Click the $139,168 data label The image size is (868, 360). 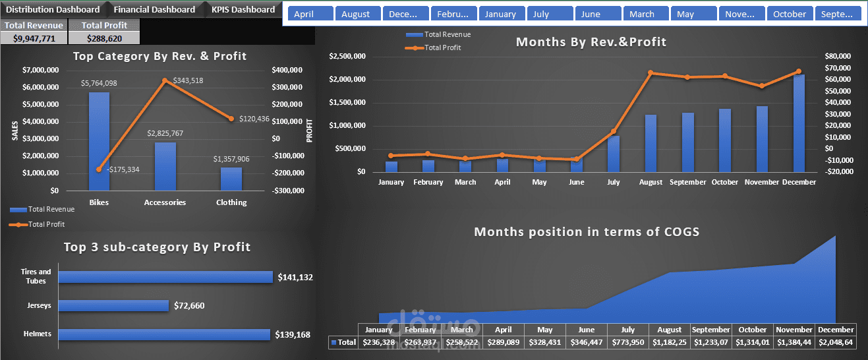(293, 335)
